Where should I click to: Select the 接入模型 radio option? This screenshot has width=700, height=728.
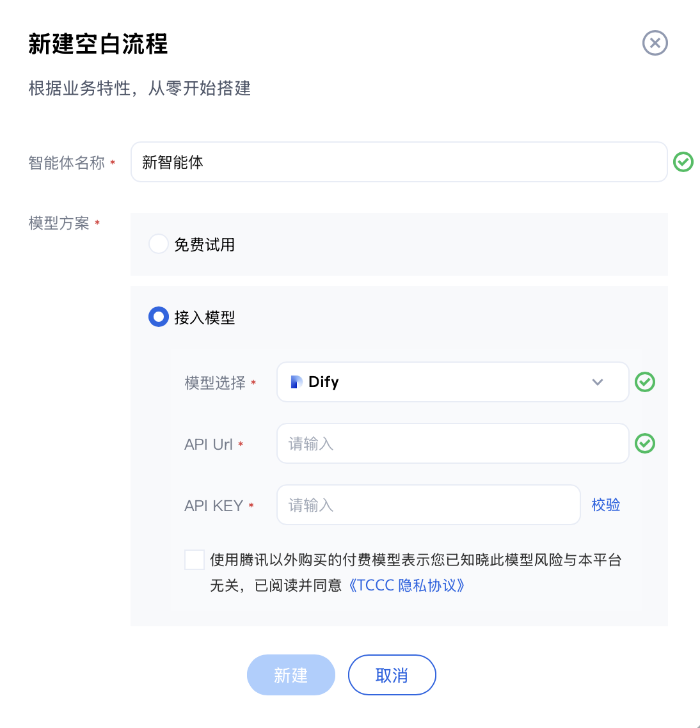pyautogui.click(x=159, y=317)
